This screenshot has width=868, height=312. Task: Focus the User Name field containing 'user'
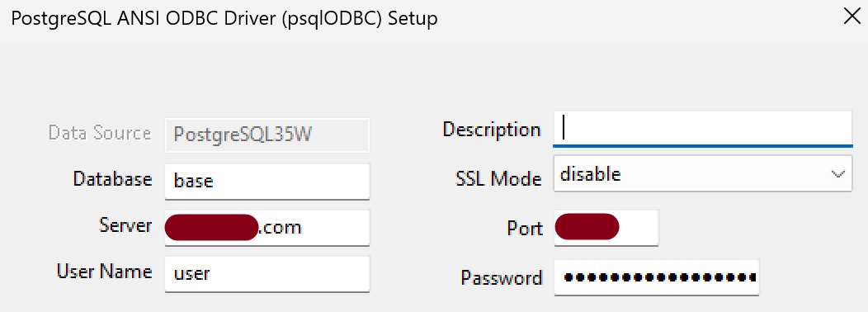267,273
